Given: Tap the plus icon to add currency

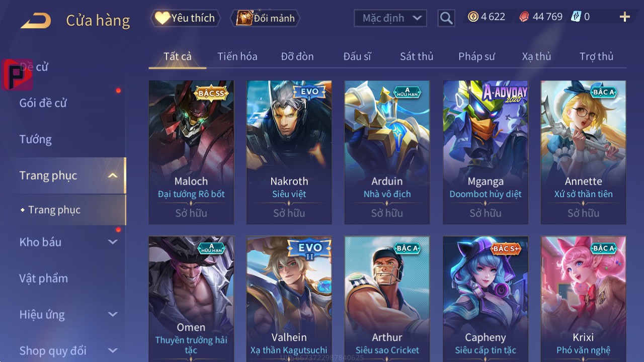Looking at the screenshot, I should click(x=625, y=17).
